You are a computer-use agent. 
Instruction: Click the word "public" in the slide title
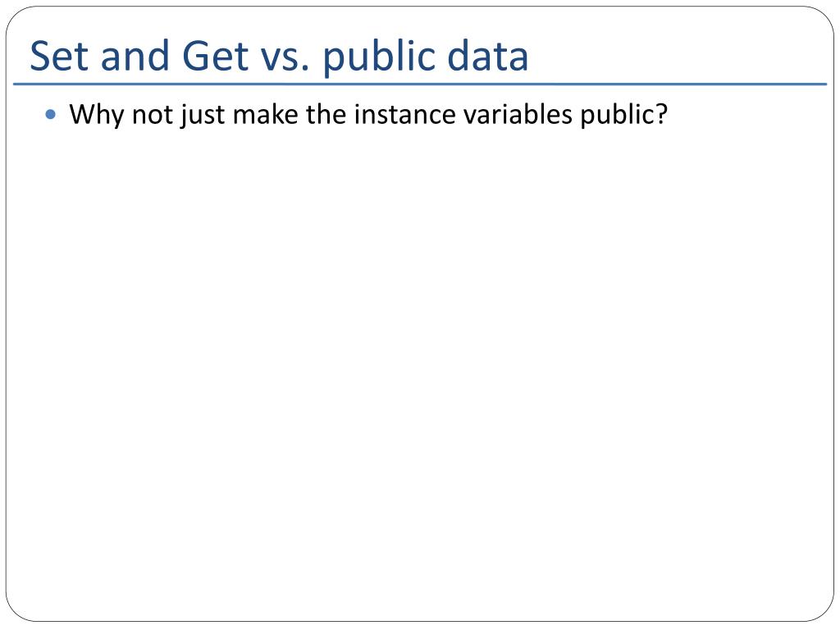click(379, 57)
